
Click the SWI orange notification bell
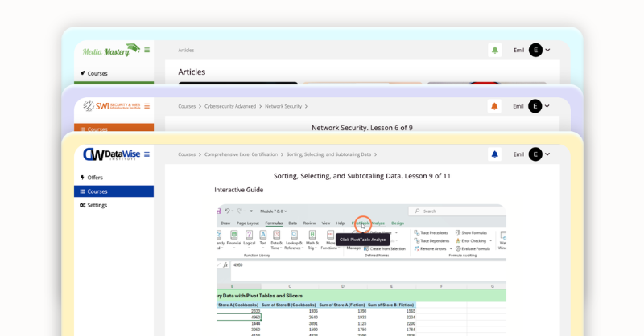click(494, 106)
